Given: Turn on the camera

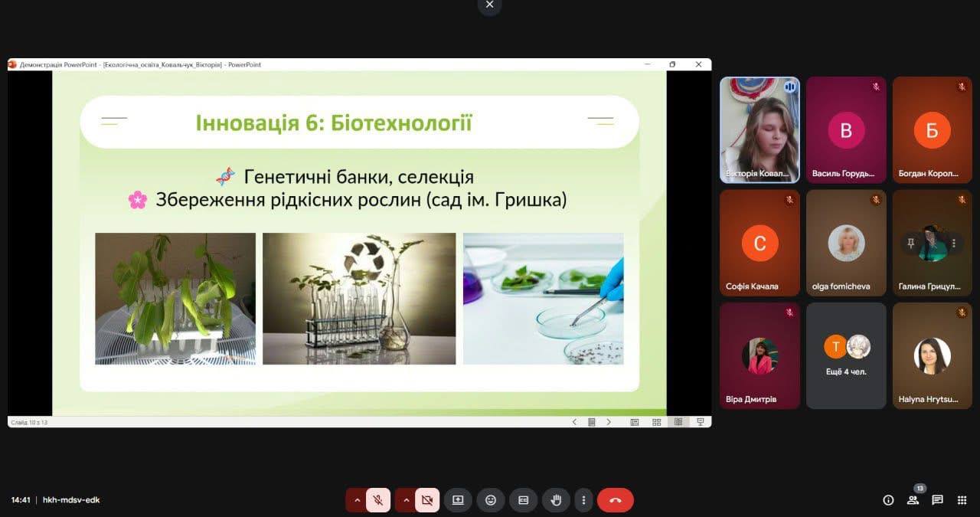Looking at the screenshot, I should pos(427,500).
